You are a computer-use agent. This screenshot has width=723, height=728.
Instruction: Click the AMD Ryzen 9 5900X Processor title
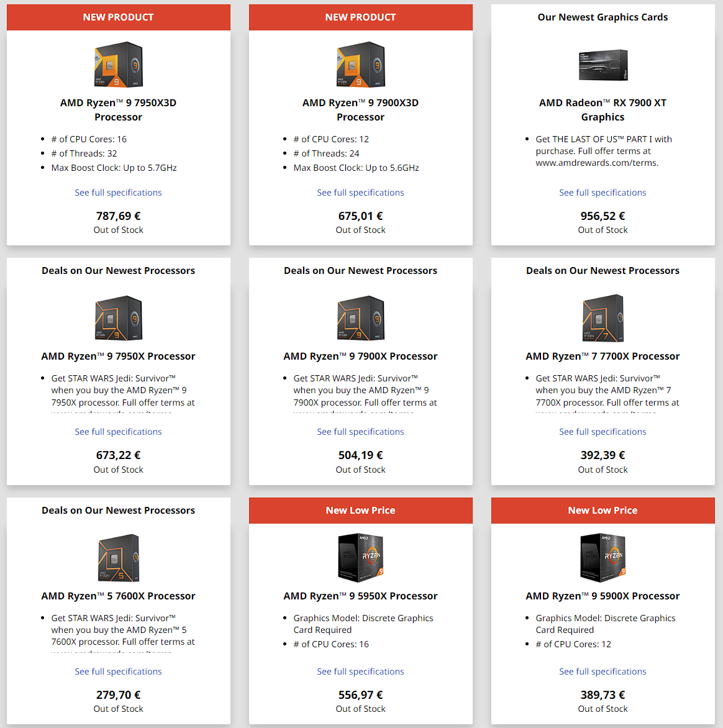coord(602,596)
